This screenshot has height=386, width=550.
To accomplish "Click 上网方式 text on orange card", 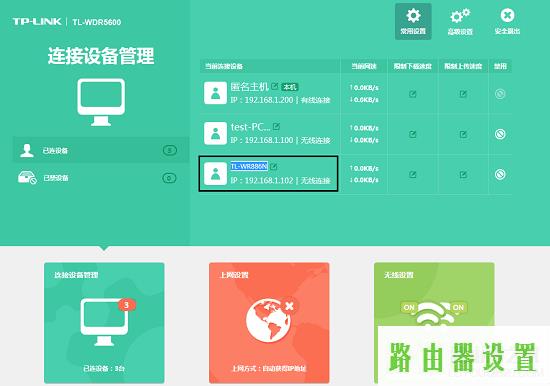I will (x=269, y=368).
